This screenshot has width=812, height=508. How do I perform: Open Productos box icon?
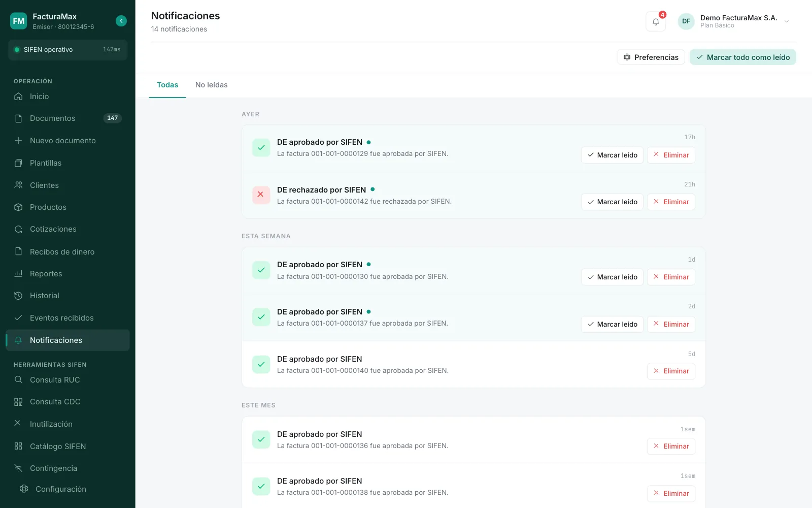tap(18, 207)
